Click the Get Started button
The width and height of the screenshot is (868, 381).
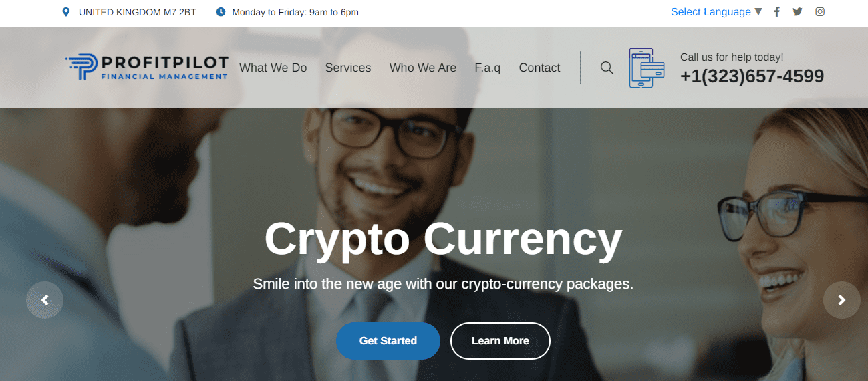coord(388,341)
